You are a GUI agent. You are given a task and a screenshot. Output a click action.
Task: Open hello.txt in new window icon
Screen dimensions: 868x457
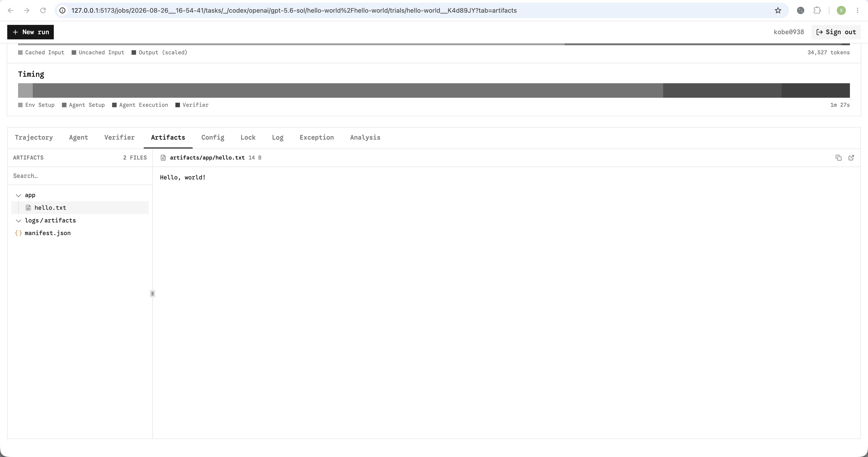(851, 158)
